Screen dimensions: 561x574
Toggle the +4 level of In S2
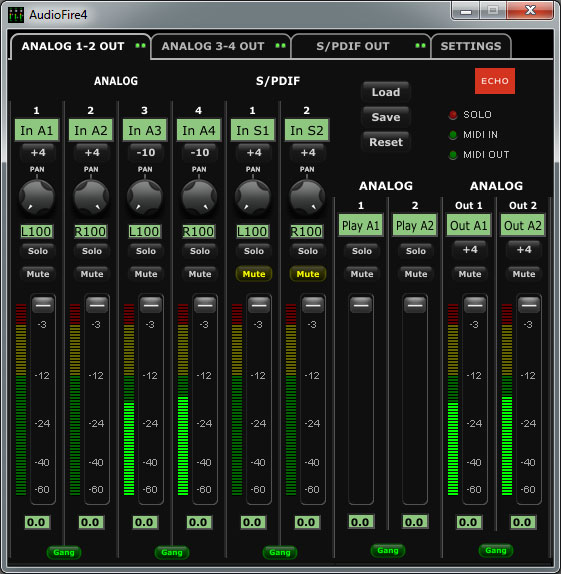pyautogui.click(x=308, y=153)
